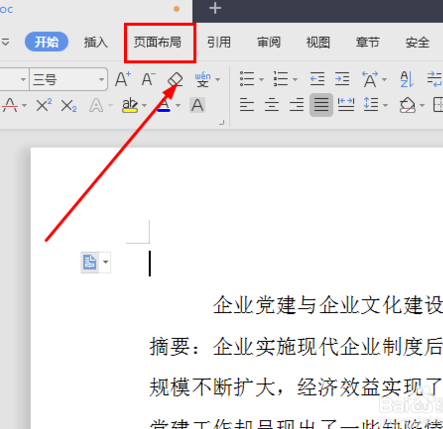Open the 插入 tab
The width and height of the screenshot is (443, 429).
(x=96, y=42)
